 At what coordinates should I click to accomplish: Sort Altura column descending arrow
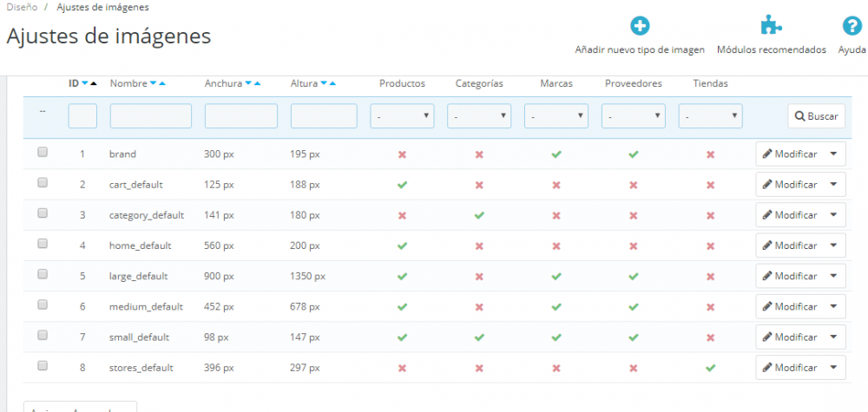[324, 83]
